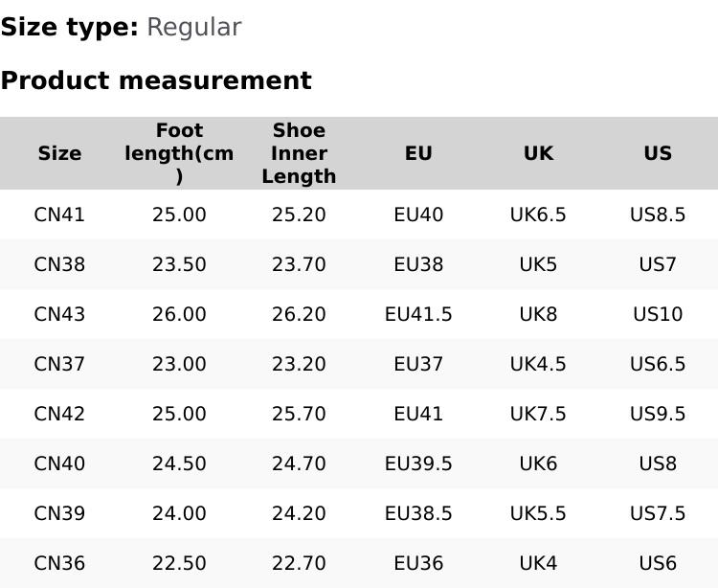Screen dimensions: 718x588
Task: Select the CN36 size cell
Action: [x=59, y=563]
